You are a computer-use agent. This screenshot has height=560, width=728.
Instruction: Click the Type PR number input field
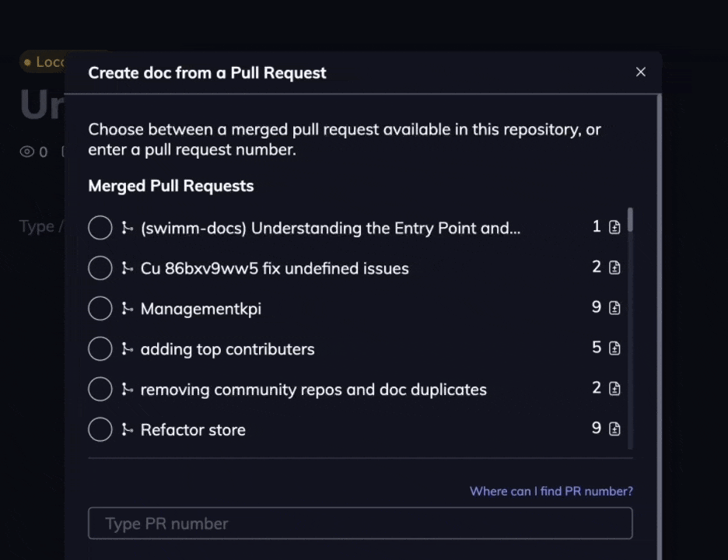pyautogui.click(x=360, y=523)
